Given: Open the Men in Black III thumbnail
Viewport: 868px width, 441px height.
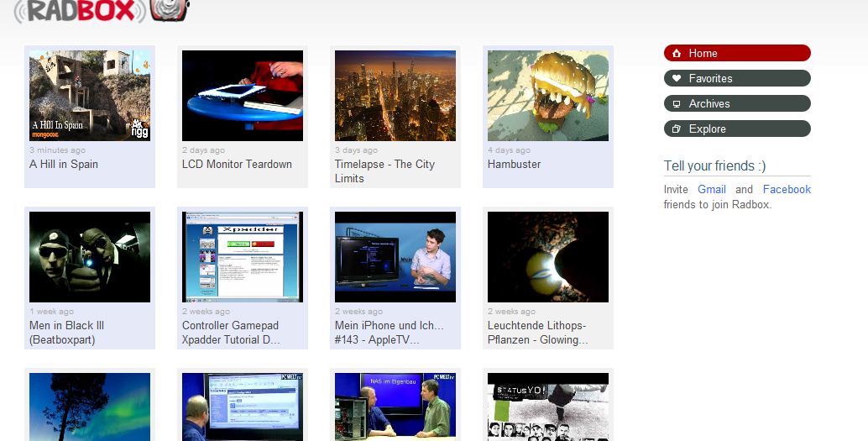Looking at the screenshot, I should coord(90,256).
